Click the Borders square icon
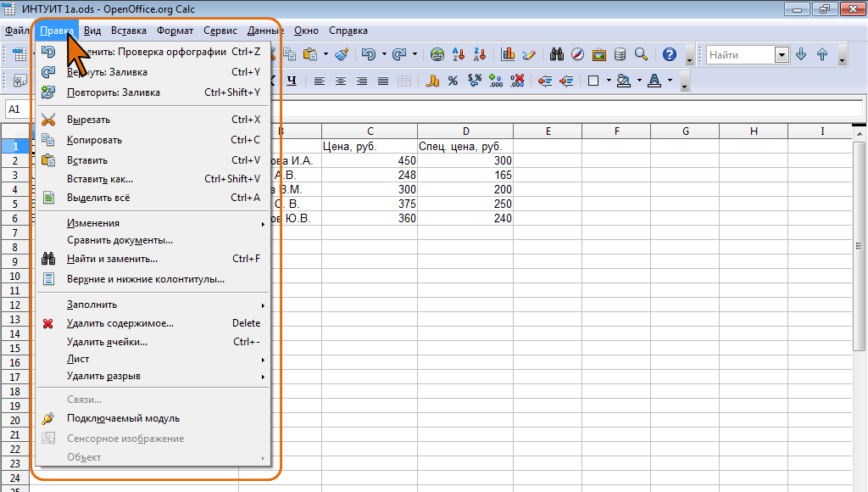 click(593, 81)
